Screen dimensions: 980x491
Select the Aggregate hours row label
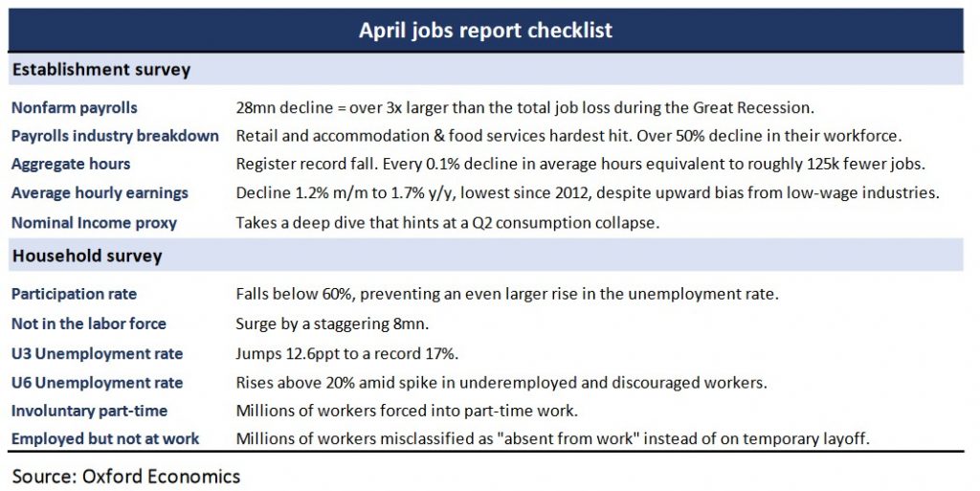(71, 164)
